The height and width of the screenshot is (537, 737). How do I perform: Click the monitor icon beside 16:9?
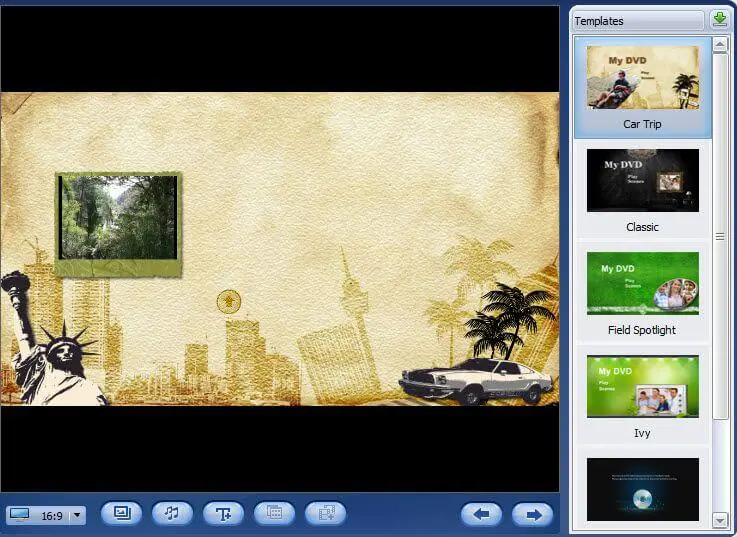tap(20, 514)
